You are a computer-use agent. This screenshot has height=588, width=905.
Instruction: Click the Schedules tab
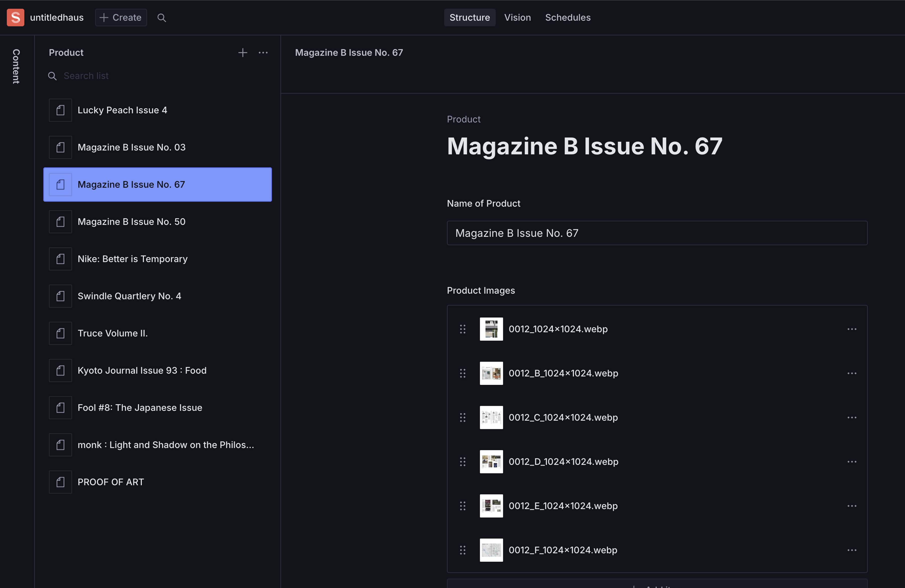pos(567,17)
